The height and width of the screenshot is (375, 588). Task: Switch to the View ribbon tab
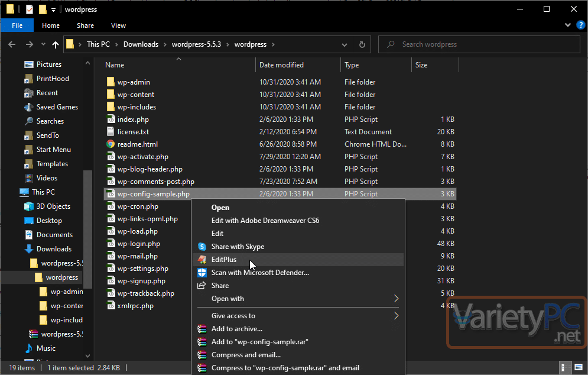(119, 25)
